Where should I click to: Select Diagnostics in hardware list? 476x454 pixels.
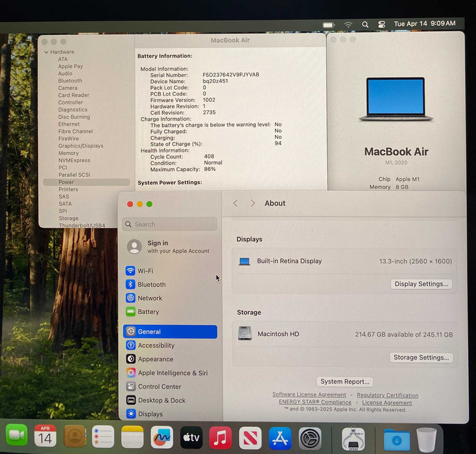[73, 110]
